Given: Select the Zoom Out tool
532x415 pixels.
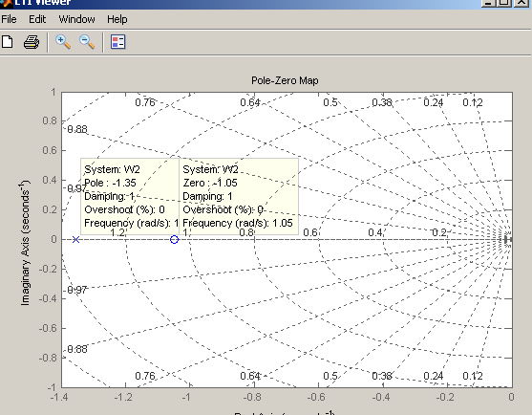Looking at the screenshot, I should [87, 42].
